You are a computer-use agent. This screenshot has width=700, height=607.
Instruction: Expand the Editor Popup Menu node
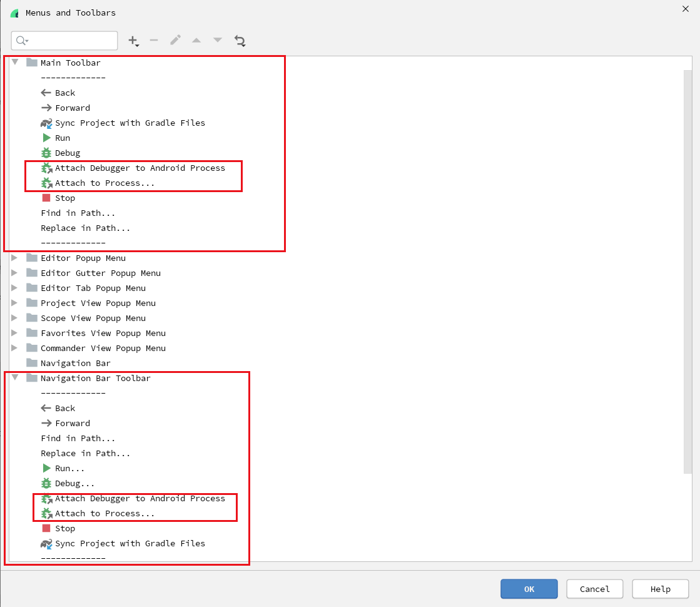[x=15, y=258]
